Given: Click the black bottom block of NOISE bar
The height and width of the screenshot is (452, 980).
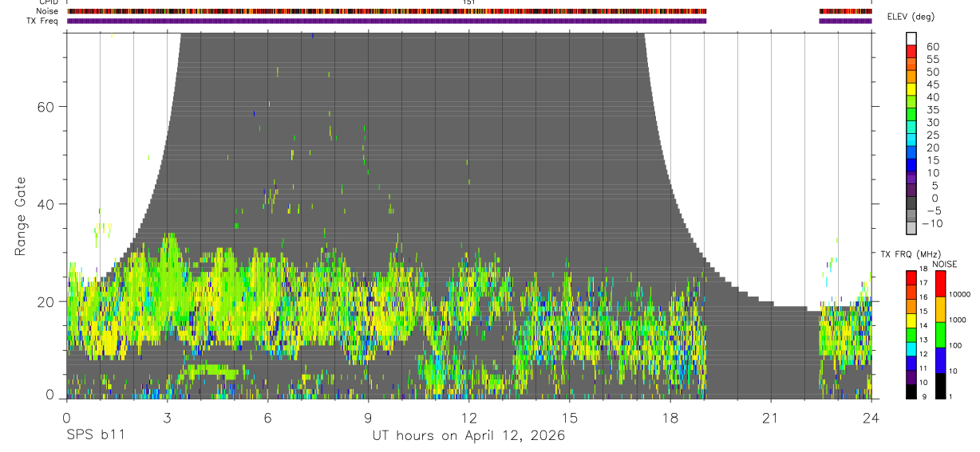Looking at the screenshot, I should [x=940, y=386].
